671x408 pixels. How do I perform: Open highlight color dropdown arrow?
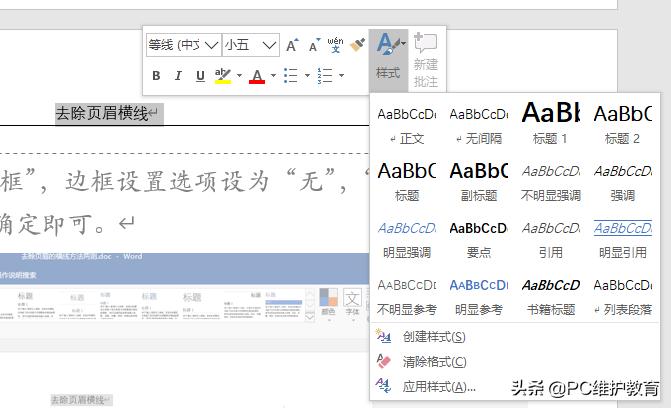click(x=239, y=76)
